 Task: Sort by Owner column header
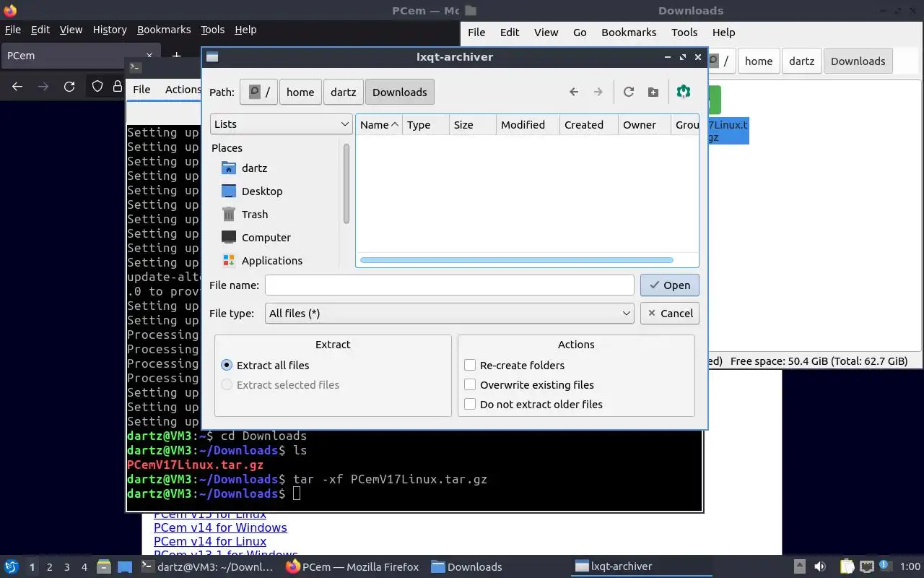point(645,125)
